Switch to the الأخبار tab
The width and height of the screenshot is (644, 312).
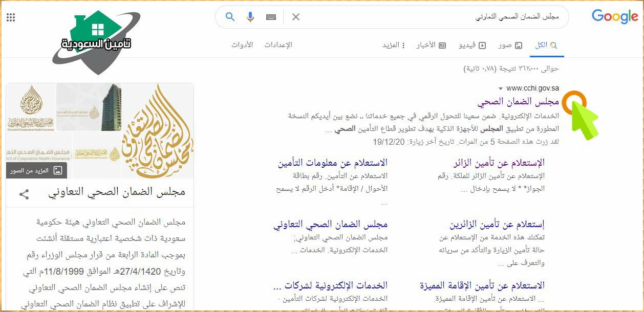pyautogui.click(x=431, y=45)
